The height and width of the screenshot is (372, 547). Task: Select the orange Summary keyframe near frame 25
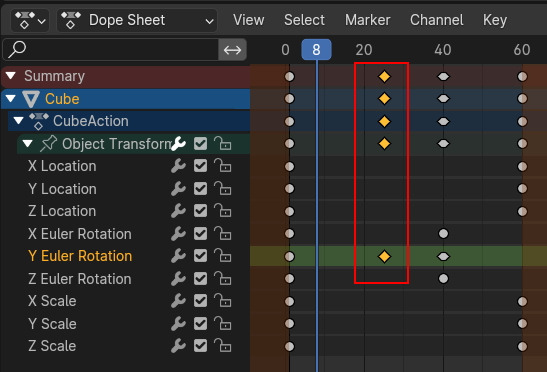[x=384, y=76]
